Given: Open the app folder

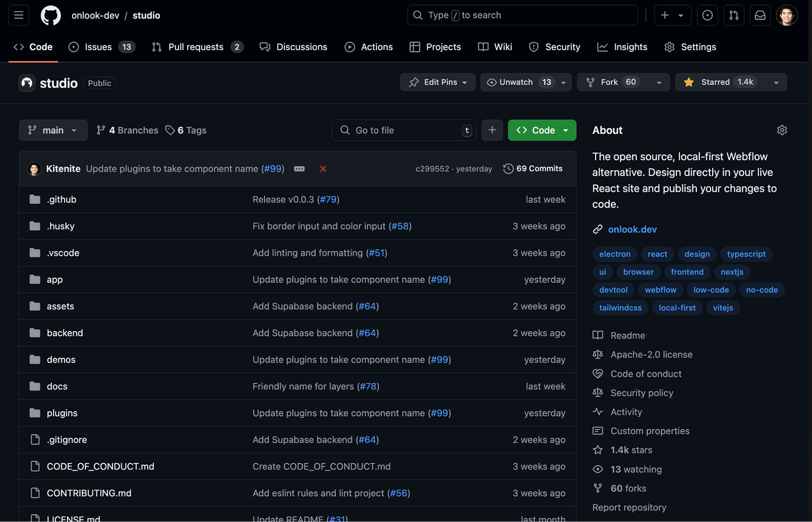Looking at the screenshot, I should click(55, 279).
